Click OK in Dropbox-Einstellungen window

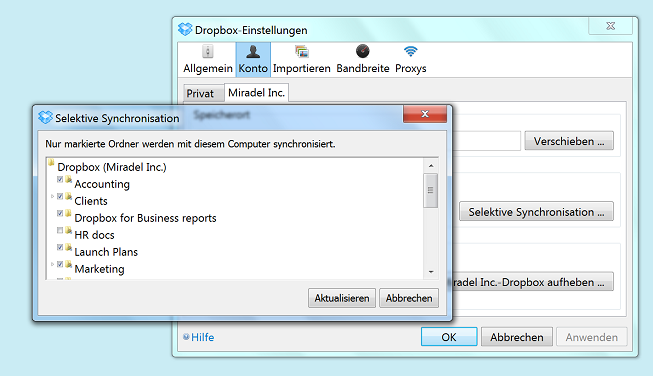pyautogui.click(x=449, y=336)
